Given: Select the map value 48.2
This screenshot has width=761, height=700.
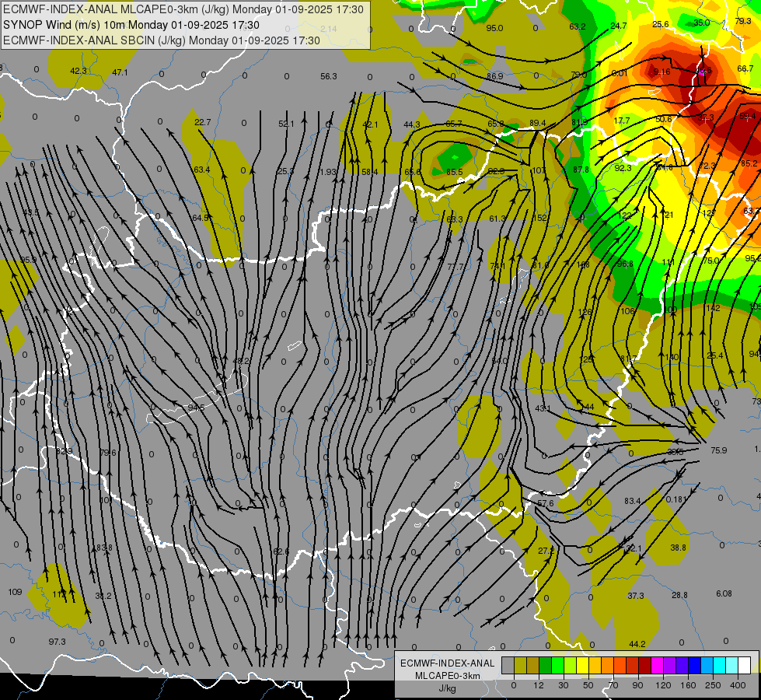Looking at the screenshot, I should [x=241, y=361].
